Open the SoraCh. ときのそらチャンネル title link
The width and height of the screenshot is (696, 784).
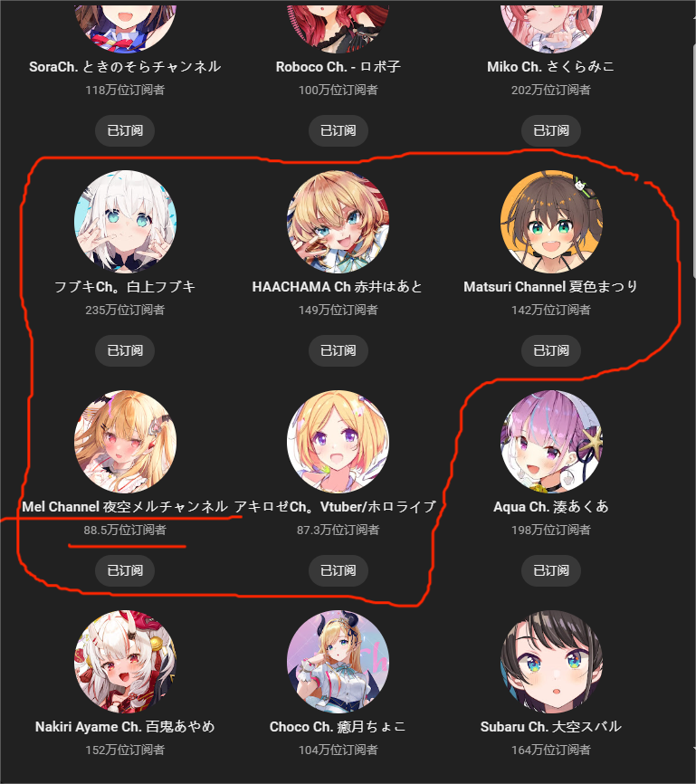[x=125, y=66]
